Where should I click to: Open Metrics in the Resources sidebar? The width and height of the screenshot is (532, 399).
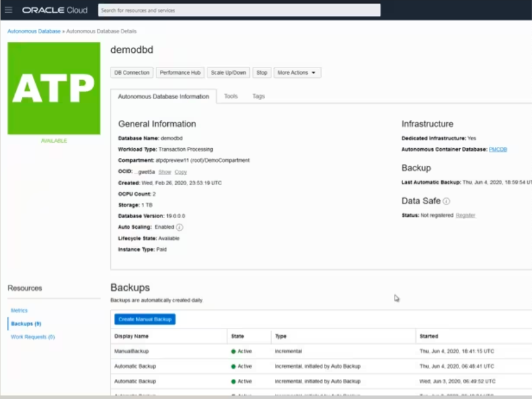(x=19, y=310)
